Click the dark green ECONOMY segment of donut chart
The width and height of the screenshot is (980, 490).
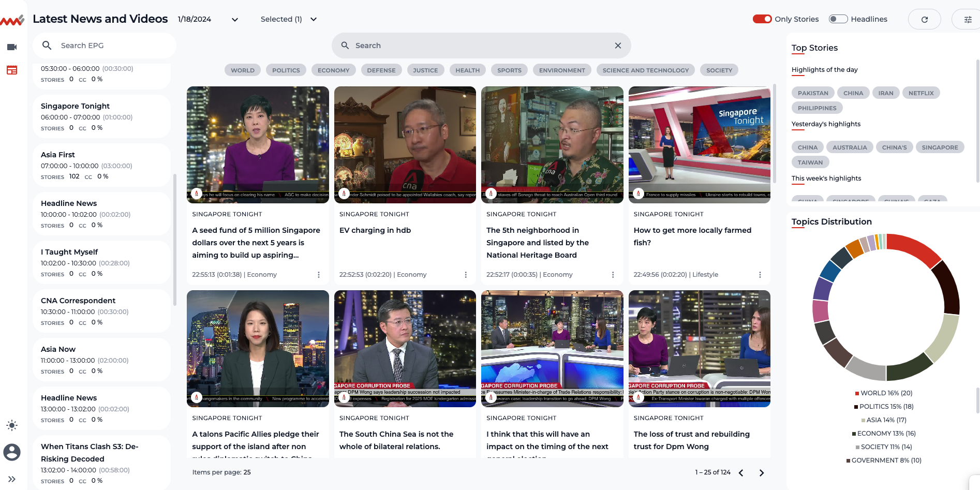(x=909, y=367)
